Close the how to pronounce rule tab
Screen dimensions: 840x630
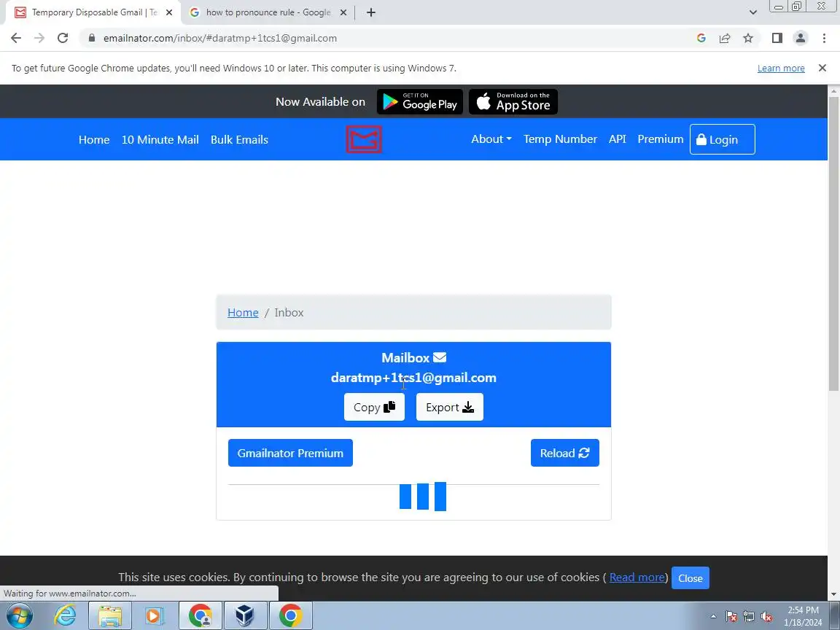pos(343,12)
